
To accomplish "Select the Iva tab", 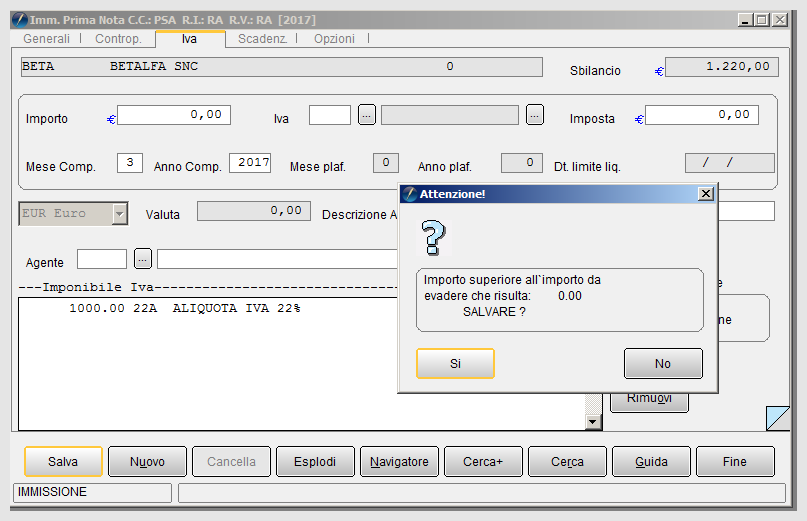I will 189,39.
